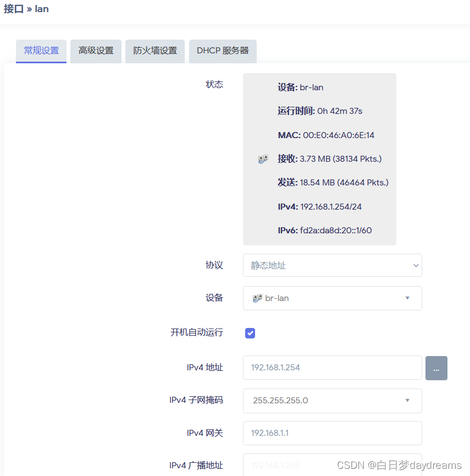Click inside the IPv4 网关 input field
This screenshot has width=470, height=476.
tap(332, 433)
